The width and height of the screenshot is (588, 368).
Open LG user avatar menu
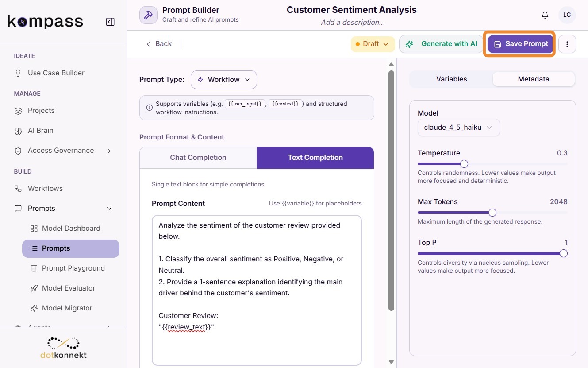pyautogui.click(x=567, y=15)
